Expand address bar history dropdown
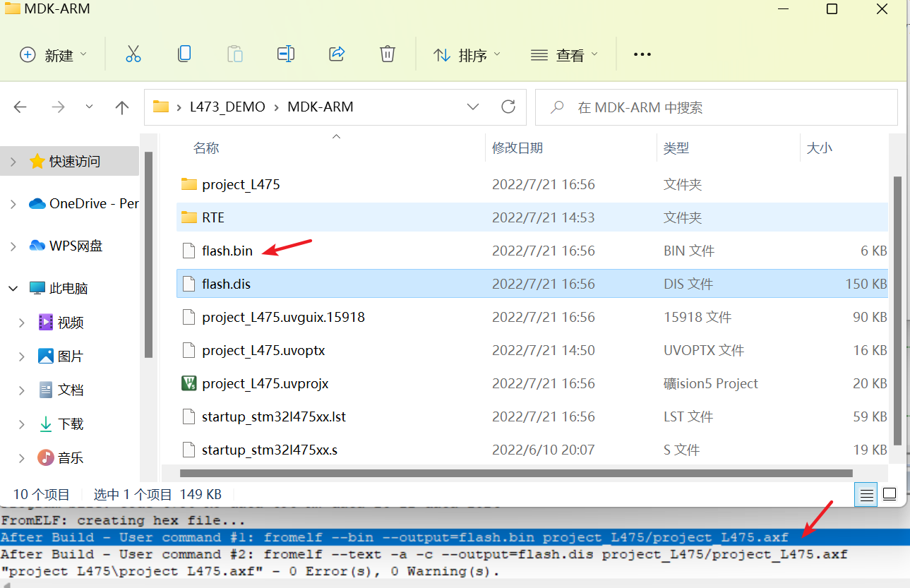This screenshot has width=910, height=588. (x=474, y=107)
